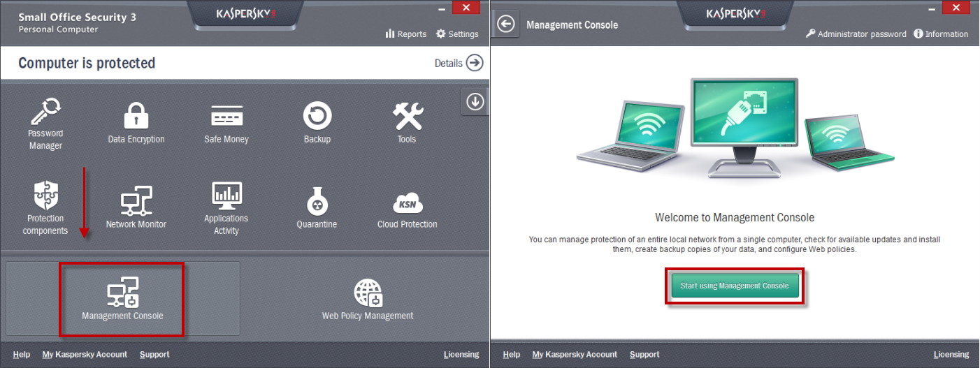Click Support link in main window
Screen dimensions: 980x368
point(154,354)
